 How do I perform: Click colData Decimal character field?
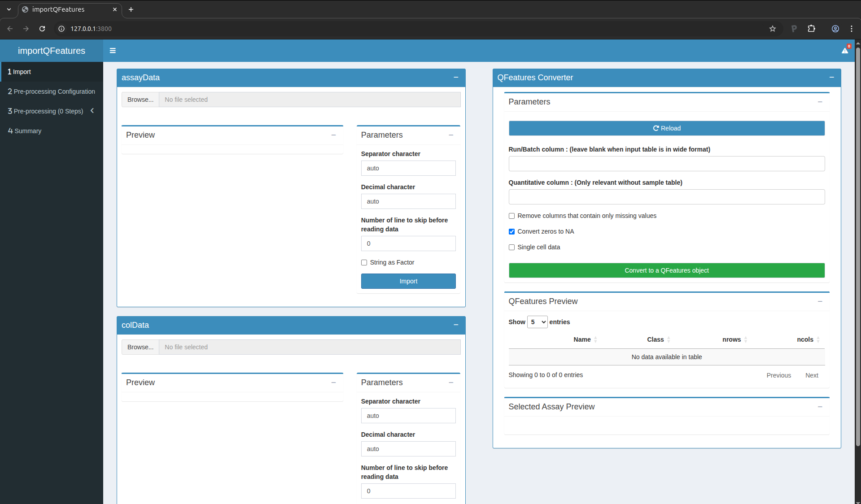point(408,449)
